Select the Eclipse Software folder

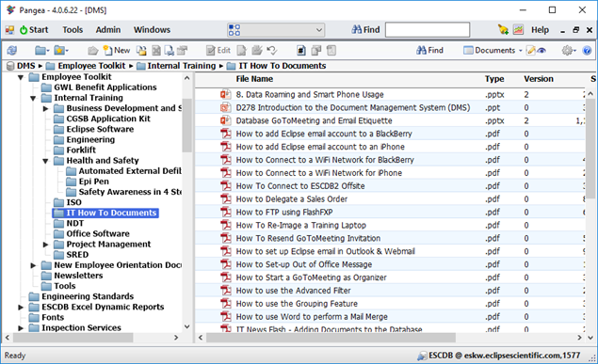tap(100, 129)
